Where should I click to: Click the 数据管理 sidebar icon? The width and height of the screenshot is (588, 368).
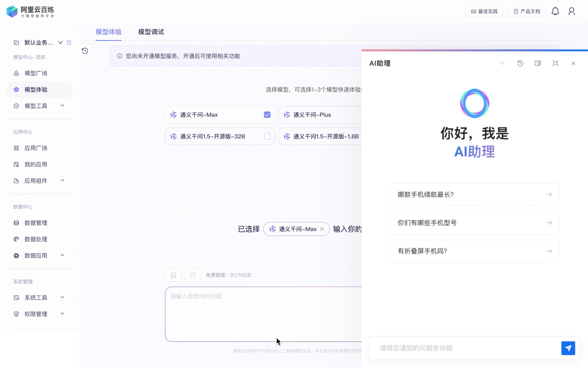16,223
